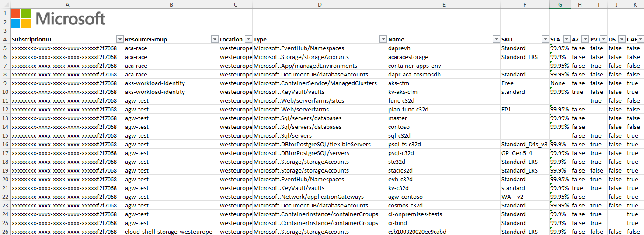
Task: Select the cell containing sql-c32d
Action: pos(444,135)
